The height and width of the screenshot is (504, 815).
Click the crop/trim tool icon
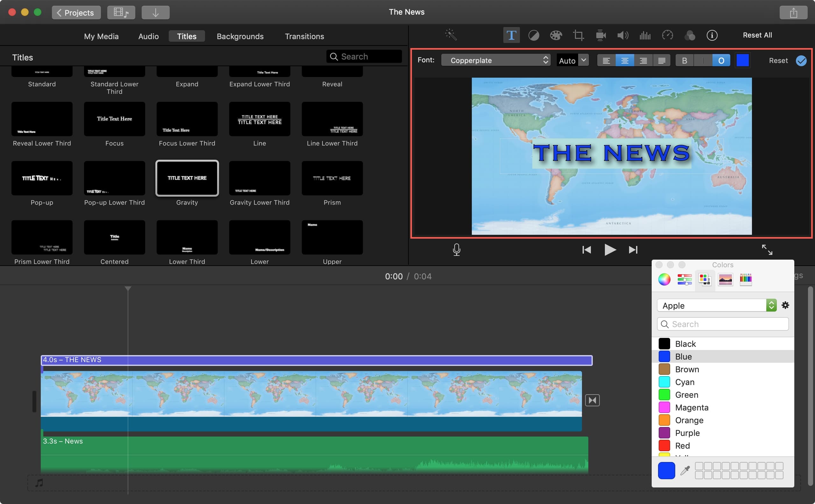[578, 35]
